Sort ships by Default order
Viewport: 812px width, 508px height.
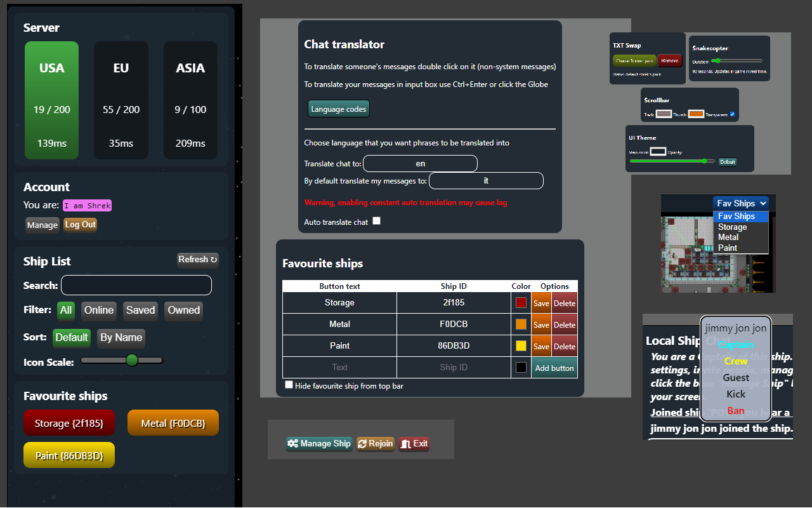click(x=72, y=338)
